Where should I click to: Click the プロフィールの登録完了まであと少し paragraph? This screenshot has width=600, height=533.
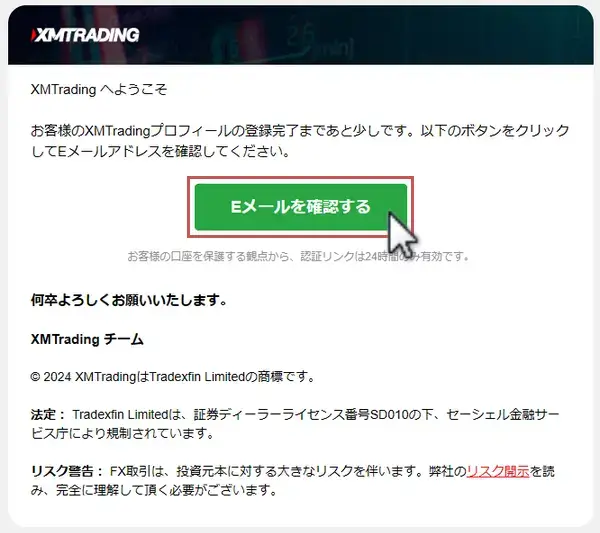(x=300, y=141)
